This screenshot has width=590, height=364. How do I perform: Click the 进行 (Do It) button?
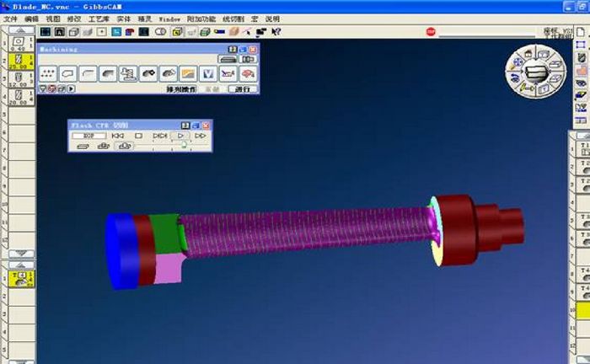pyautogui.click(x=243, y=89)
